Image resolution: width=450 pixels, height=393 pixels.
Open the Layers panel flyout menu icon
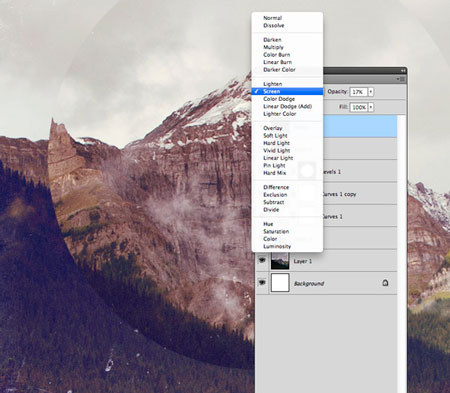(401, 79)
